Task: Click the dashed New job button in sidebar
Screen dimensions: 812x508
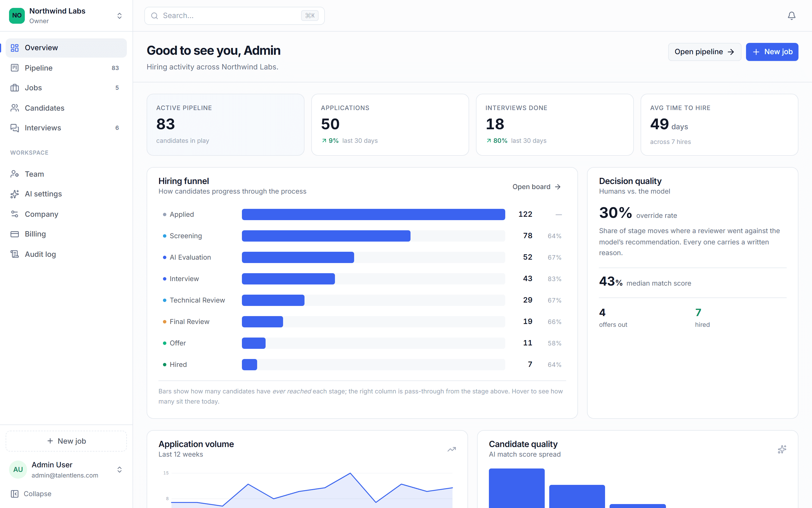Action: click(x=66, y=441)
